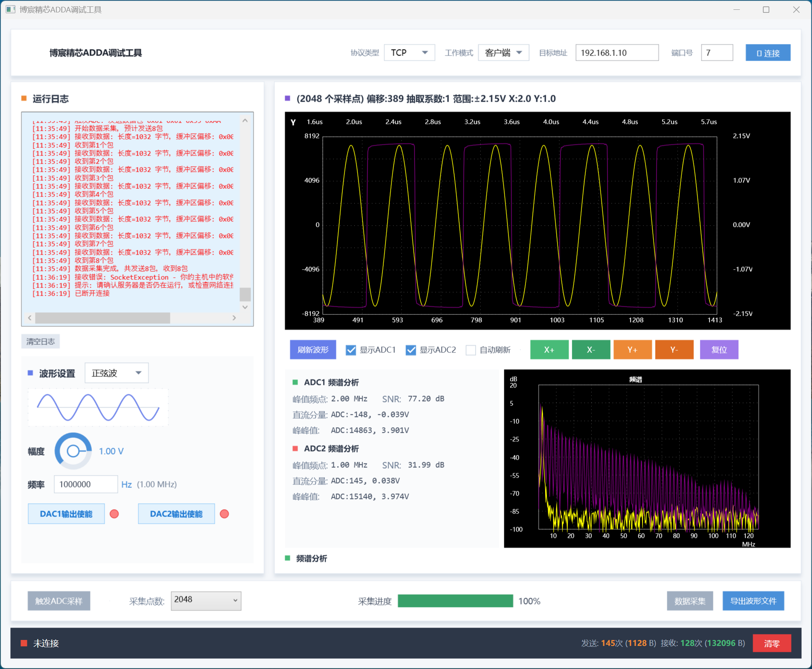The width and height of the screenshot is (812, 669).
Task: Enable the 自动刷新 checkbox
Action: pos(470,350)
